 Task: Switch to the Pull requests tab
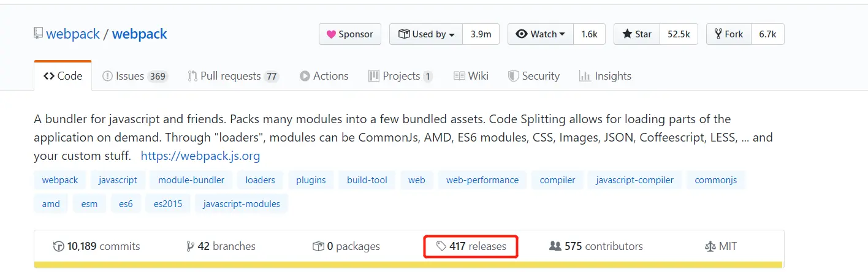tap(233, 76)
